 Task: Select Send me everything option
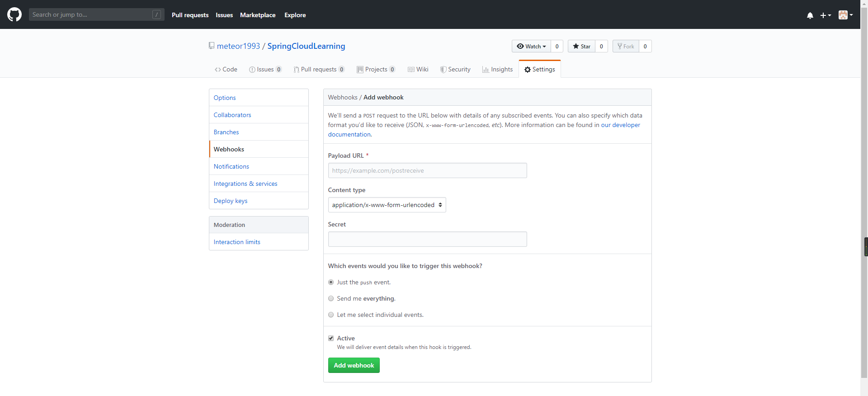click(331, 298)
